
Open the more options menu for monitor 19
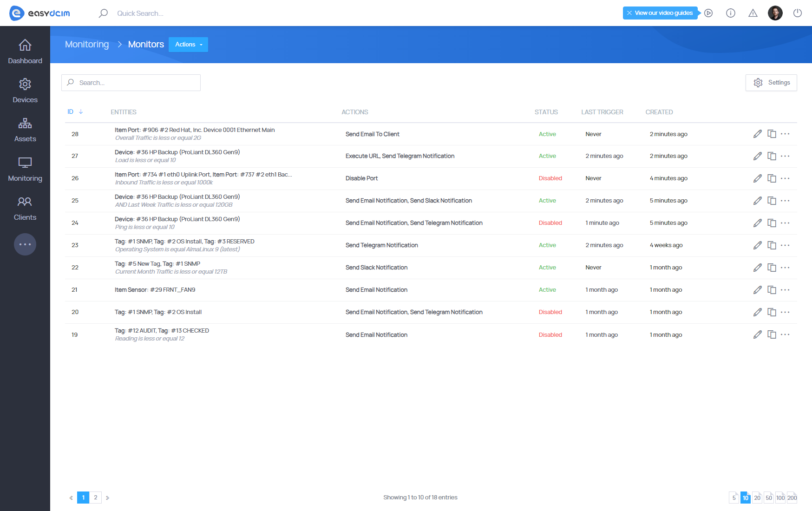(786, 334)
